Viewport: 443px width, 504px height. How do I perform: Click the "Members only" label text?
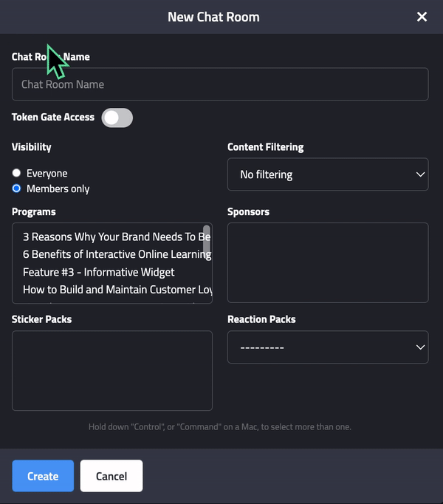58,188
